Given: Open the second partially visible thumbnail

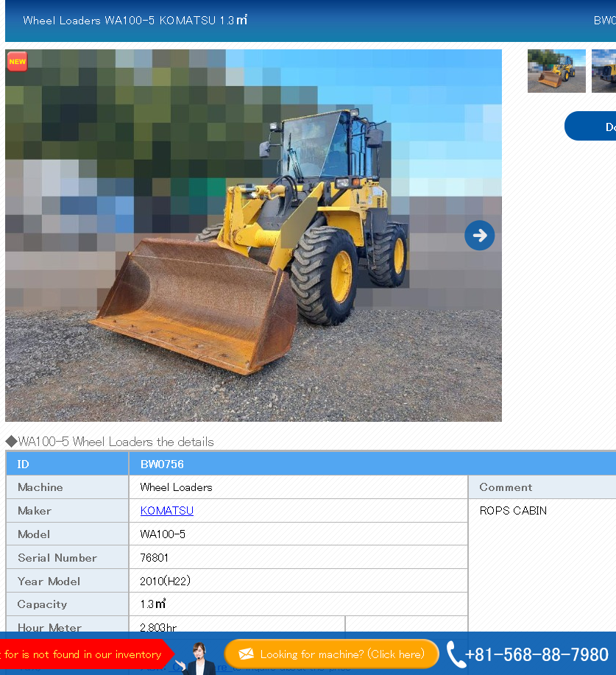Looking at the screenshot, I should click(604, 71).
